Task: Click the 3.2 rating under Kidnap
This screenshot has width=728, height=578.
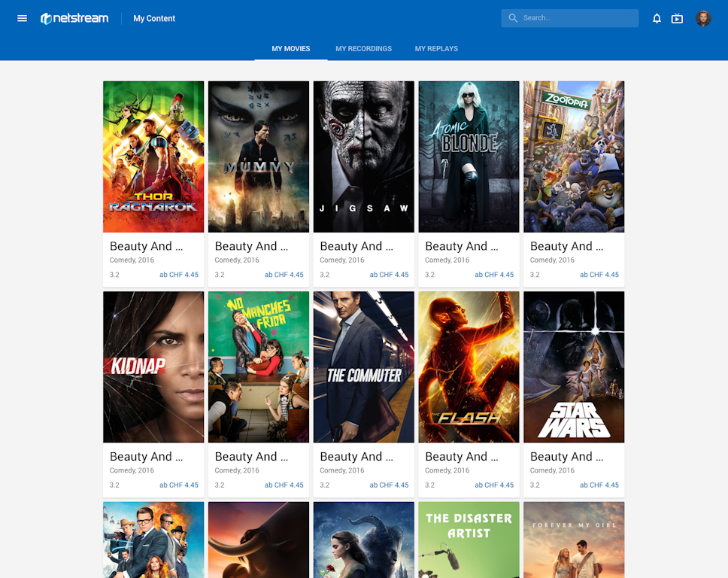Action: 114,485
